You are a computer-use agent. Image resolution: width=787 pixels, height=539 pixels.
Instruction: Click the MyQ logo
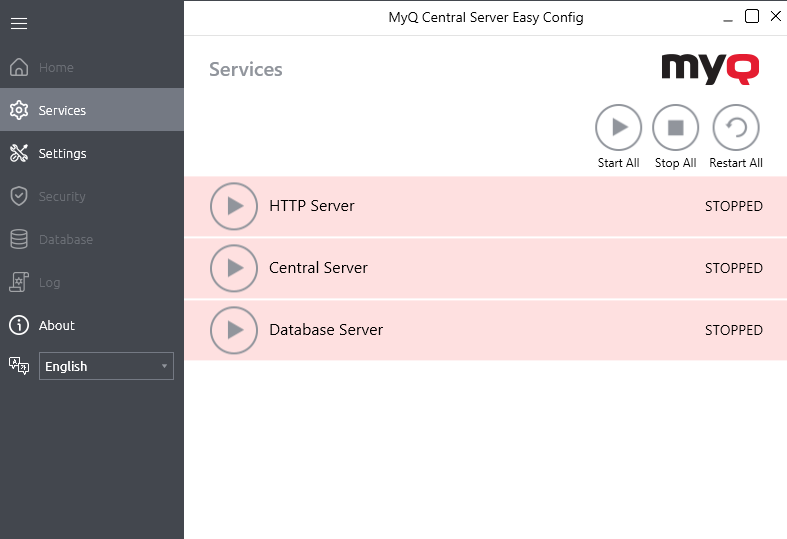tap(710, 68)
